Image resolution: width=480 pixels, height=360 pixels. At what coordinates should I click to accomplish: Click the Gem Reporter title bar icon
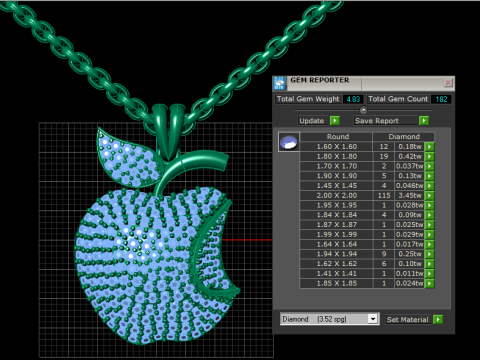click(280, 83)
